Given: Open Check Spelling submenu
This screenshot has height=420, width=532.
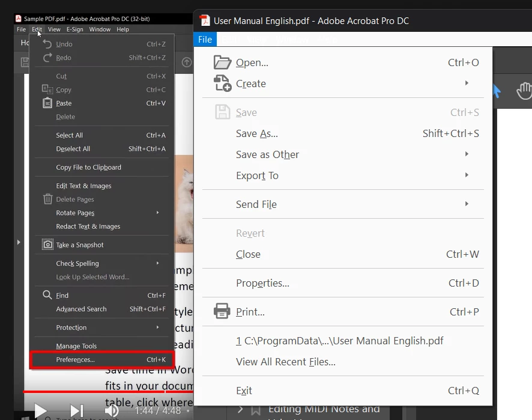Looking at the screenshot, I should [102, 263].
